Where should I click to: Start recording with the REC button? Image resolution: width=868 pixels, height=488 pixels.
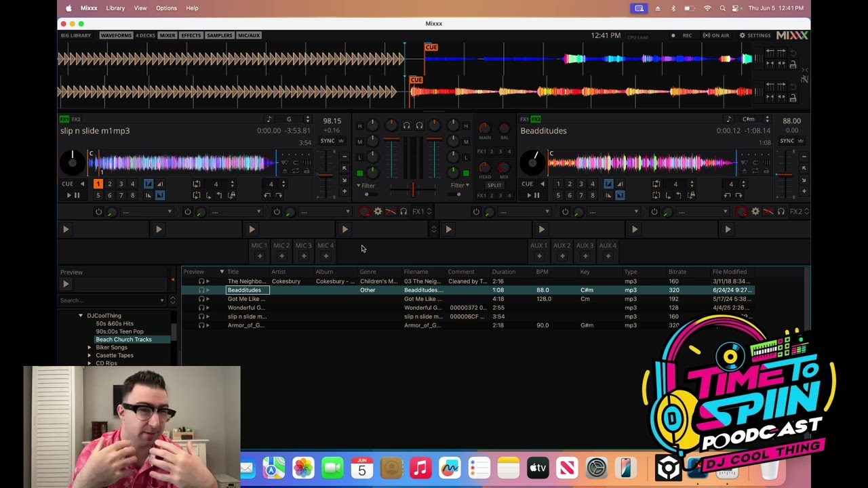point(683,35)
